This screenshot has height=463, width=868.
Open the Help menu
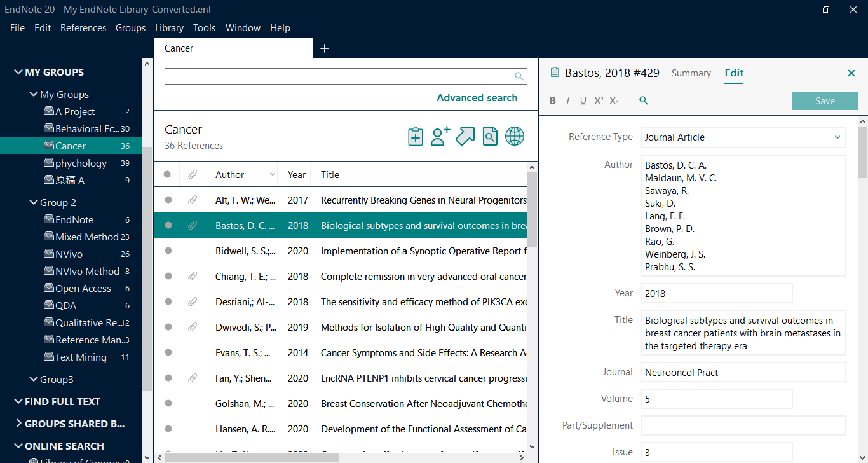pyautogui.click(x=280, y=28)
